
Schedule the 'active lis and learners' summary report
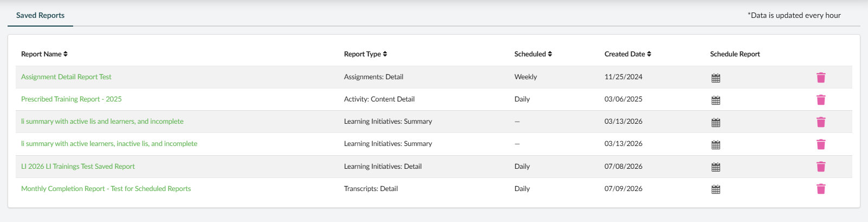[716, 123]
